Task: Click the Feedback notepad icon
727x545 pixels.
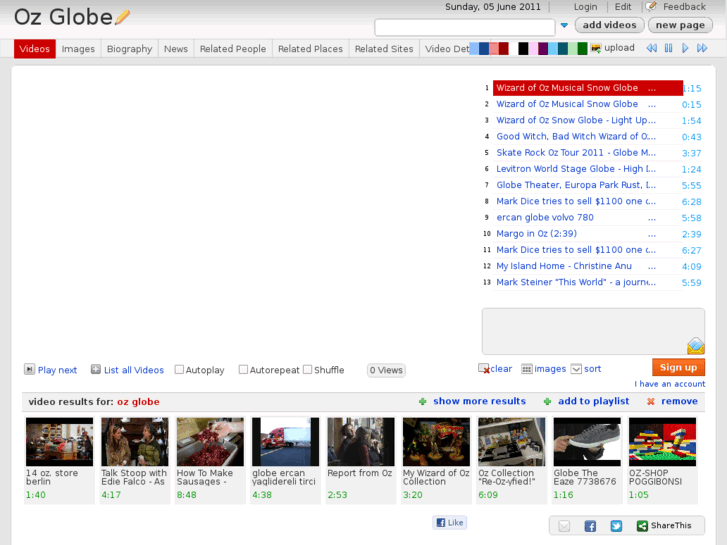Action: tap(651, 6)
